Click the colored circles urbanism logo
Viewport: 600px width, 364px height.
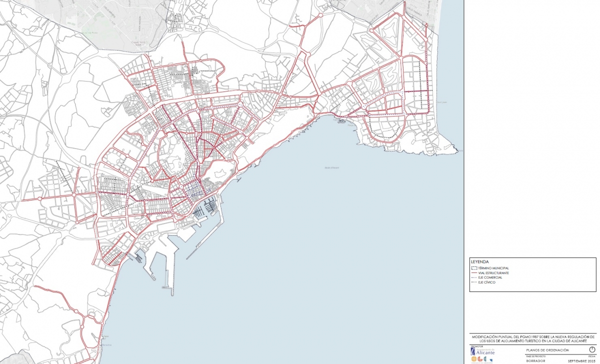(x=482, y=359)
